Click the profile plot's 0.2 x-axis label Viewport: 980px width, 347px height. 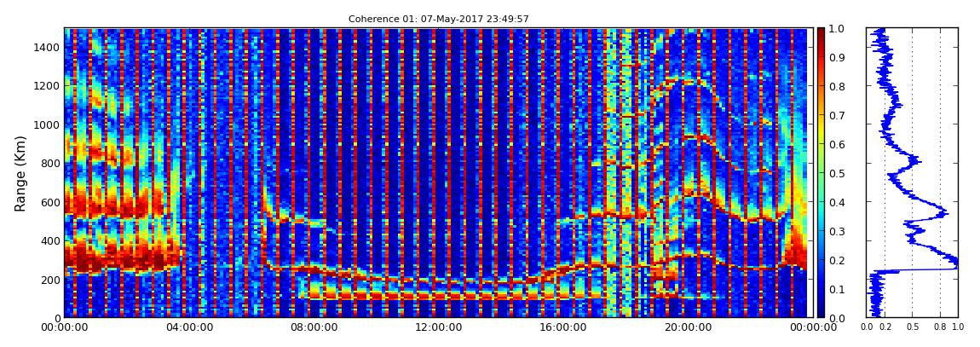pyautogui.click(x=885, y=327)
